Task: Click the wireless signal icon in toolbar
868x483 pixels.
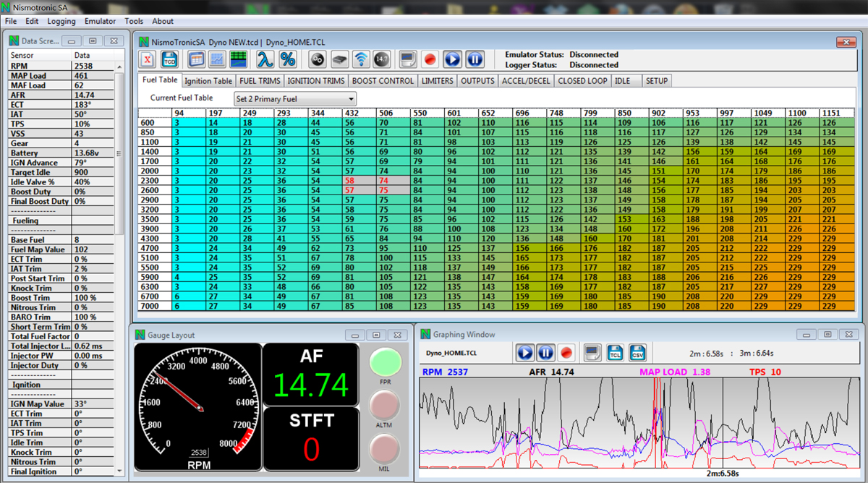Action: 361,59
